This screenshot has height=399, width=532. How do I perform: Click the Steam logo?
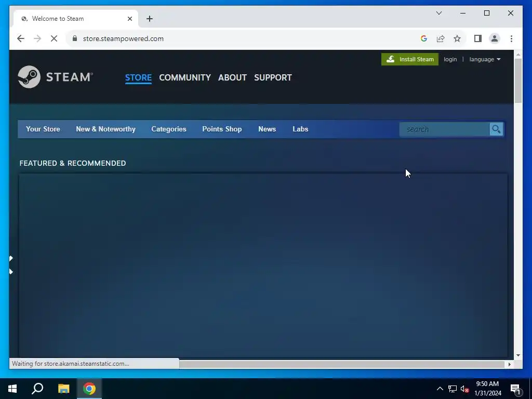(x=55, y=77)
